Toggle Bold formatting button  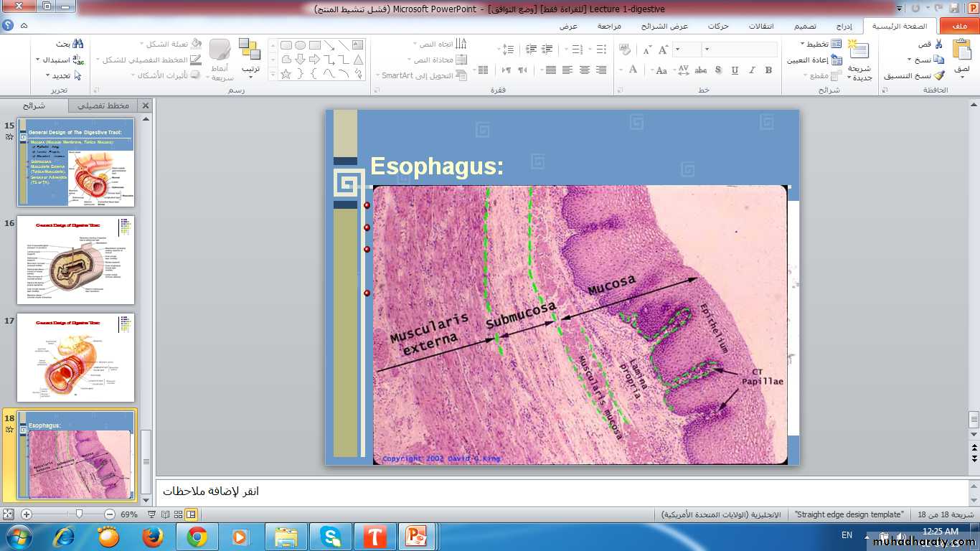(768, 70)
